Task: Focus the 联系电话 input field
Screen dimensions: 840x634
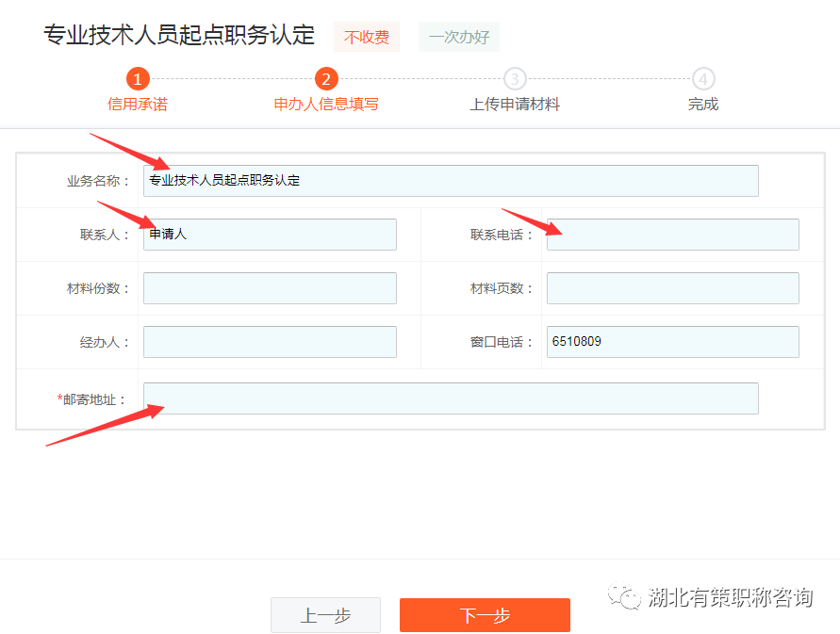Action: (x=673, y=235)
